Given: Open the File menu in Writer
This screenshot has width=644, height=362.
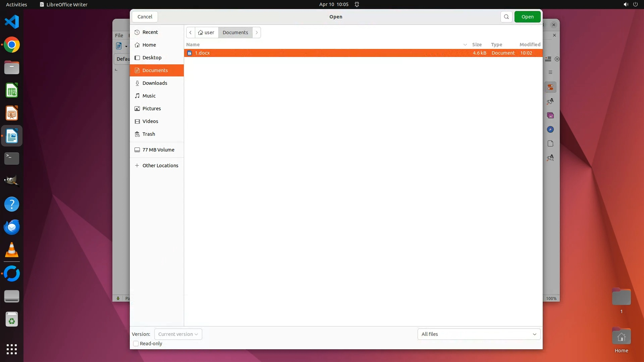Looking at the screenshot, I should pos(119,35).
